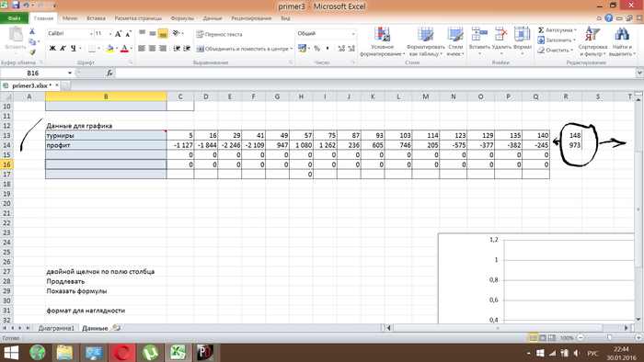The image size is (644, 362).
Task: Open the General number format dropdown
Action: [x=352, y=34]
